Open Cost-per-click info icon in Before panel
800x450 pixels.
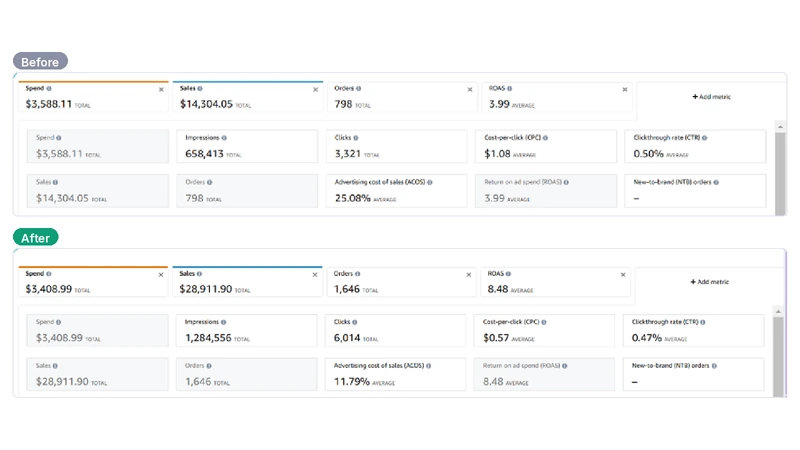tap(545, 138)
